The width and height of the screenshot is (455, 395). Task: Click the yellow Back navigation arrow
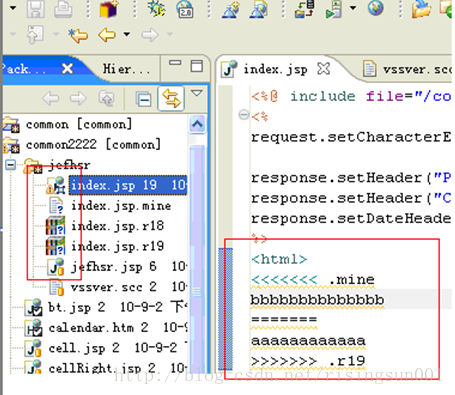click(x=107, y=35)
